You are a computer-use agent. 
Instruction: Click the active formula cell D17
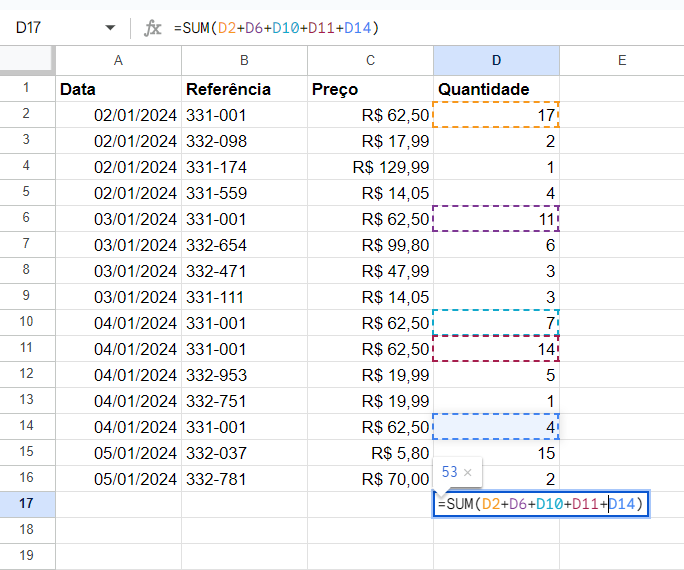click(541, 504)
